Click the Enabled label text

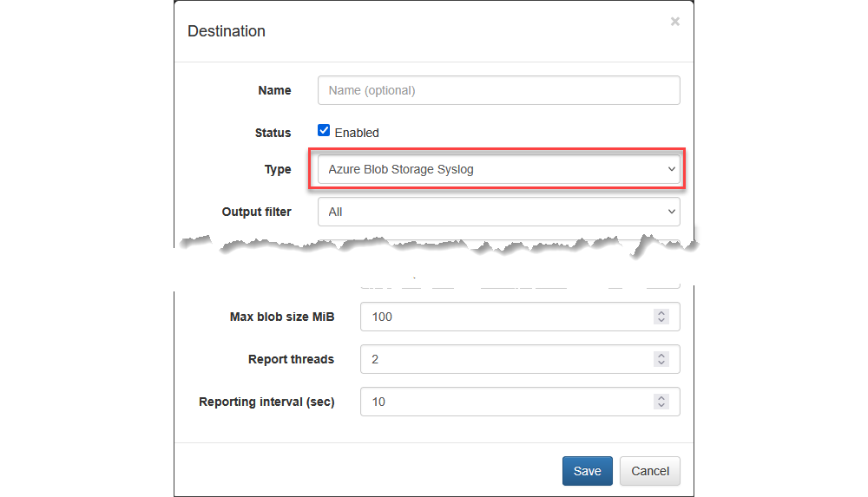[x=357, y=133]
